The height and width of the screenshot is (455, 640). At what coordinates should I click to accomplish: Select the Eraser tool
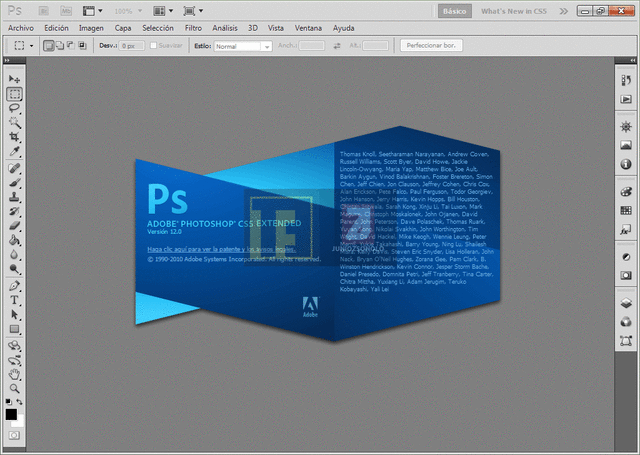point(14,226)
